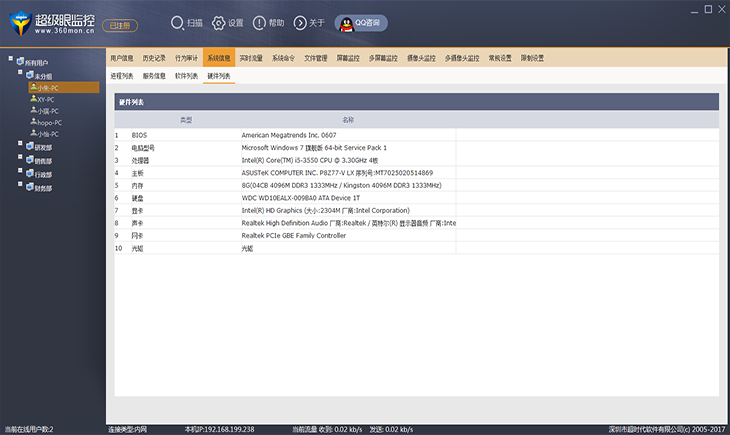Screen dimensions: 730x435
Task: Select the XY-PC computer user icon
Action: click(32, 99)
